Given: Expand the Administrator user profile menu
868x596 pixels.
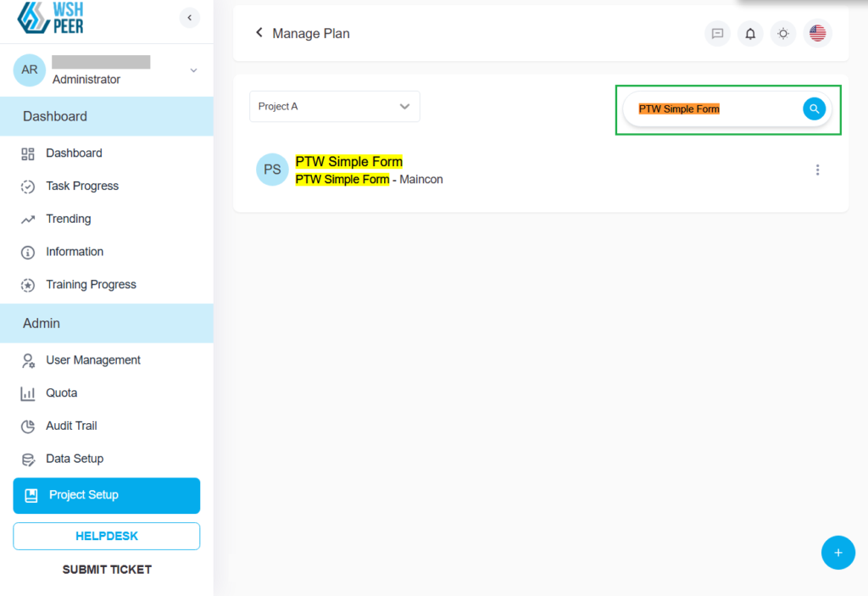Looking at the screenshot, I should tap(193, 70).
